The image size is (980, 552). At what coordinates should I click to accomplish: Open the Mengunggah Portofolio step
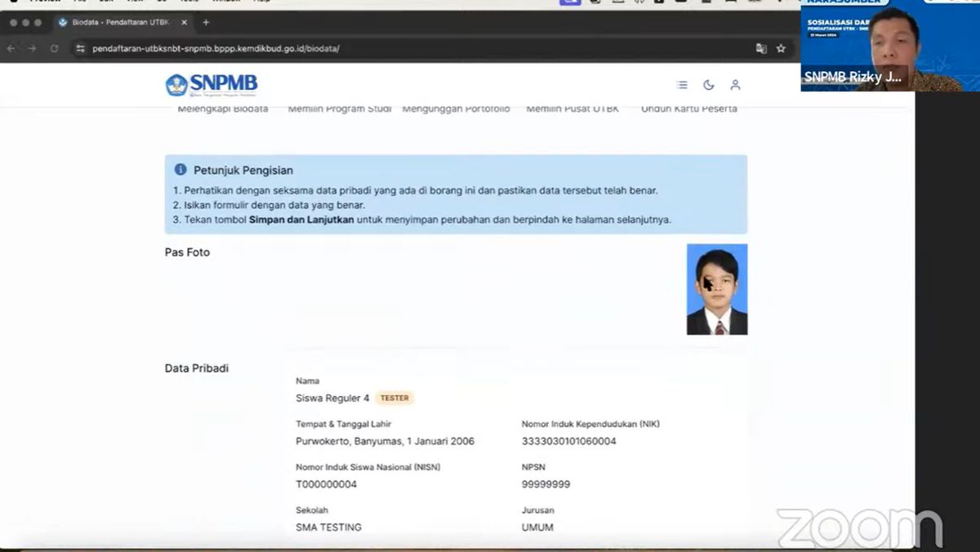tap(456, 109)
